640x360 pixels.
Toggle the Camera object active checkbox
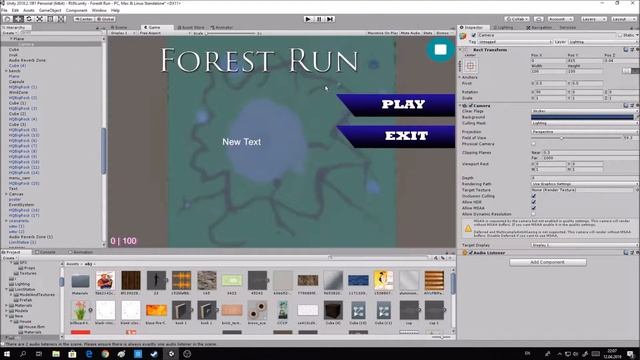coord(473,35)
